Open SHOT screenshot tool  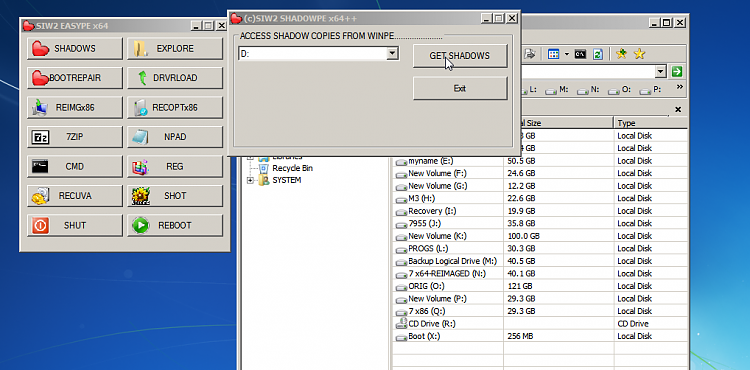pyautogui.click(x=175, y=196)
